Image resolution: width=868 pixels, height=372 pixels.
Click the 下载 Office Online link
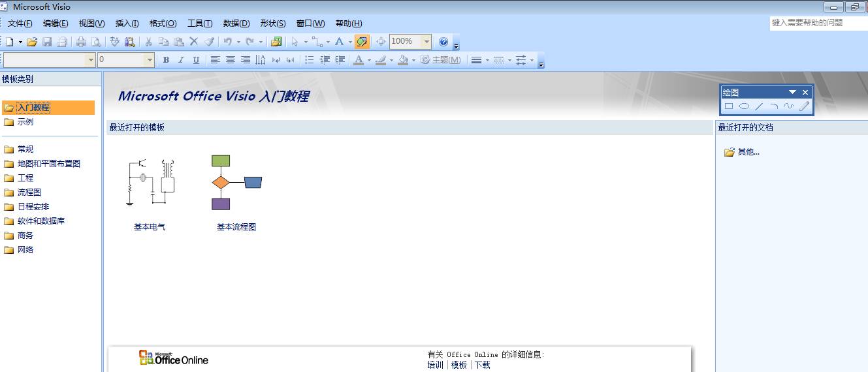click(482, 365)
